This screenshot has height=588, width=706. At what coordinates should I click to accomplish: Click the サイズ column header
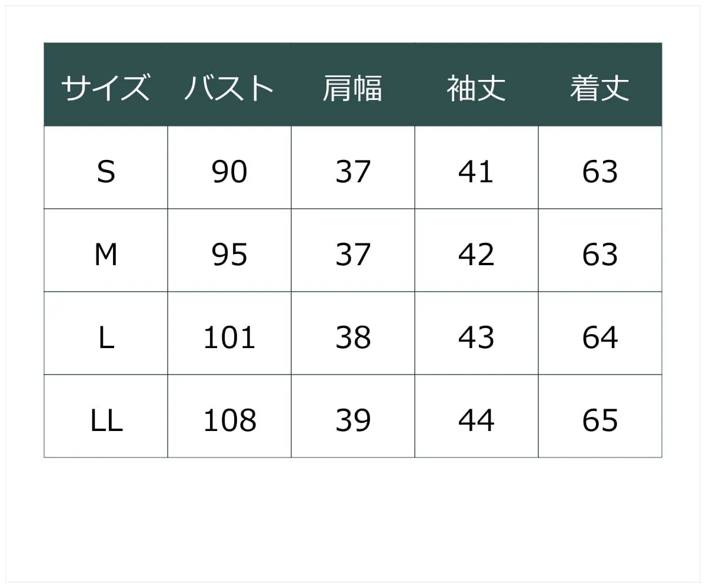106,88
